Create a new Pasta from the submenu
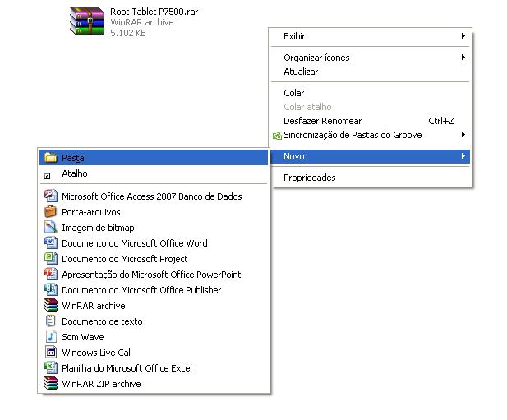The width and height of the screenshot is (507, 420). pyautogui.click(x=154, y=158)
